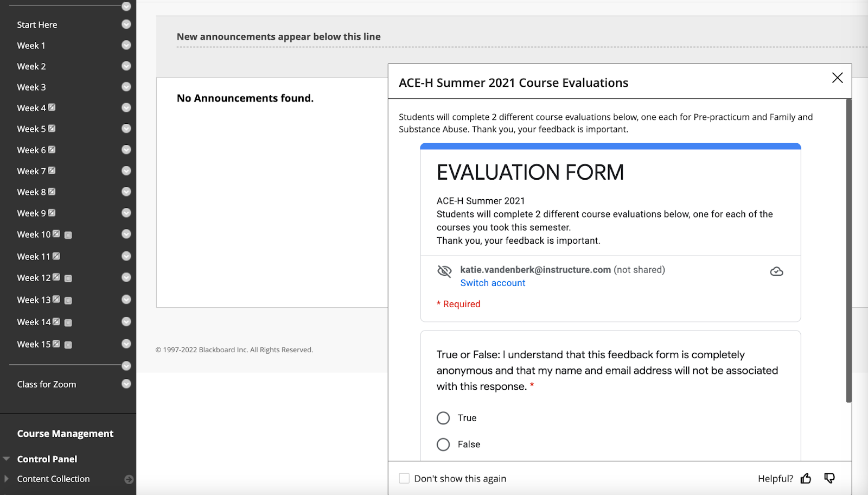Click the popup's vertical scrollbar
Image resolution: width=868 pixels, height=495 pixels.
pyautogui.click(x=848, y=250)
